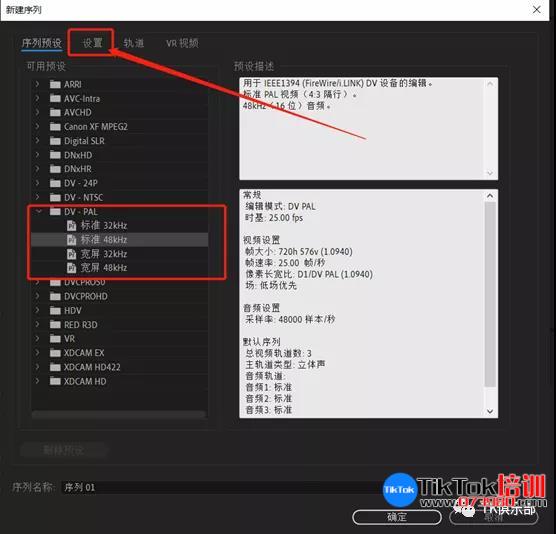Expand the DVCPROHD preset folder
This screenshot has width=556, height=534.
pos(38,296)
